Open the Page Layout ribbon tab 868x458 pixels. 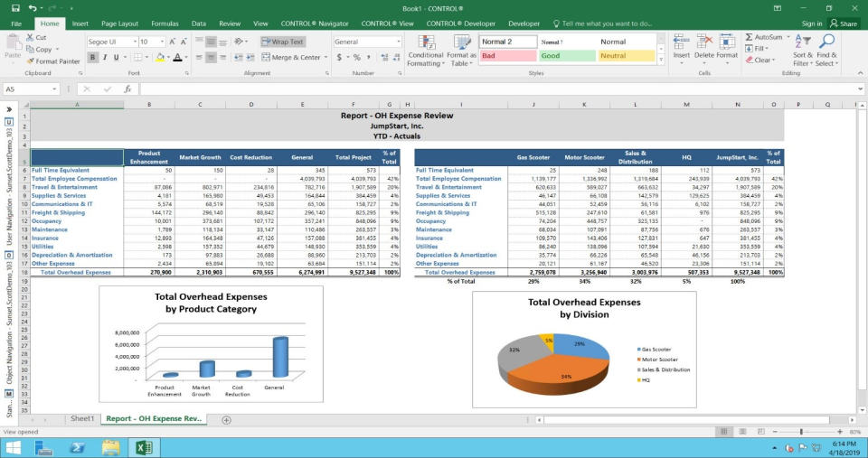119,23
